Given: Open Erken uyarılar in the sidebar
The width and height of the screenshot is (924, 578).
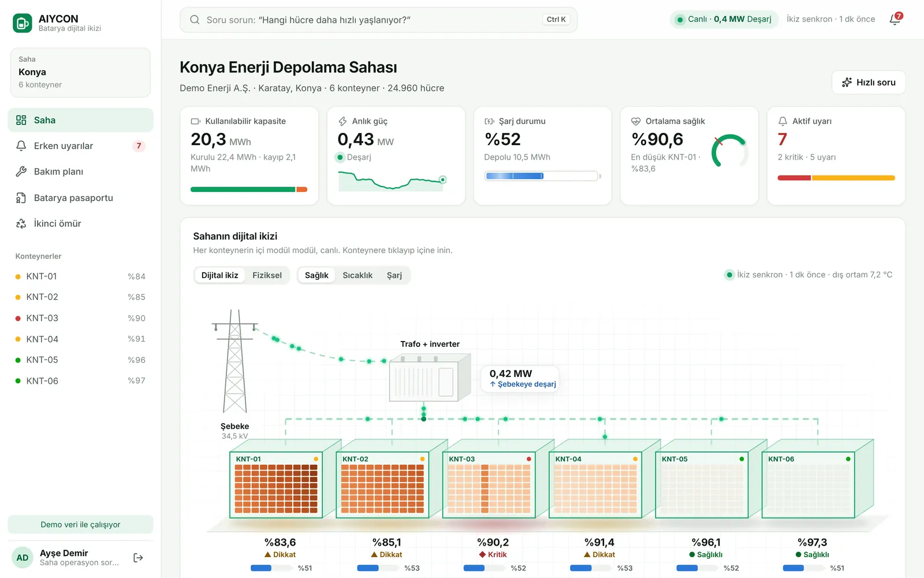Looking at the screenshot, I should click(x=80, y=146).
